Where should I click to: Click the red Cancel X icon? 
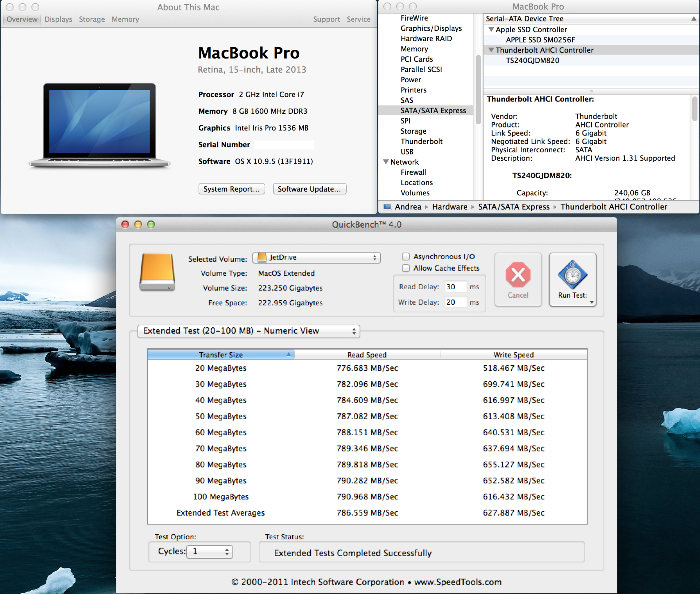point(518,275)
